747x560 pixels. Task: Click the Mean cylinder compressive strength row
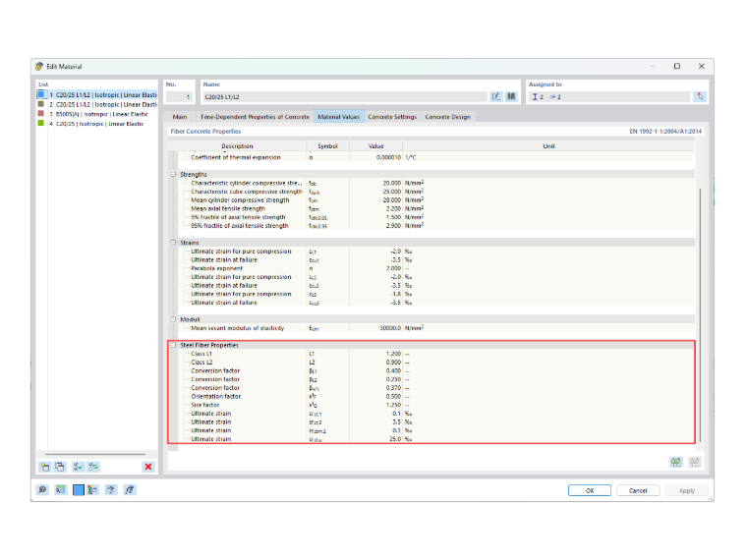[x=435, y=200]
